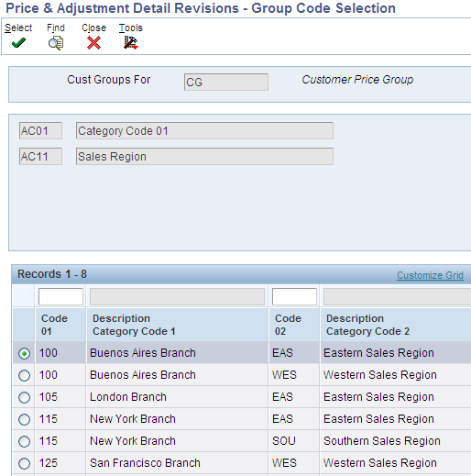The image size is (471, 476).
Task: Click the Select menu label
Action: pyautogui.click(x=18, y=28)
